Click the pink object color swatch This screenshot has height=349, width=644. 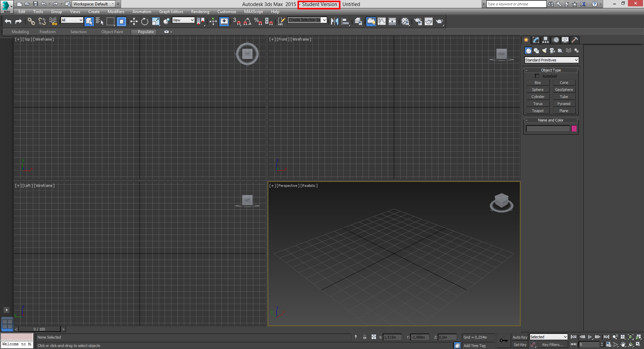point(574,129)
